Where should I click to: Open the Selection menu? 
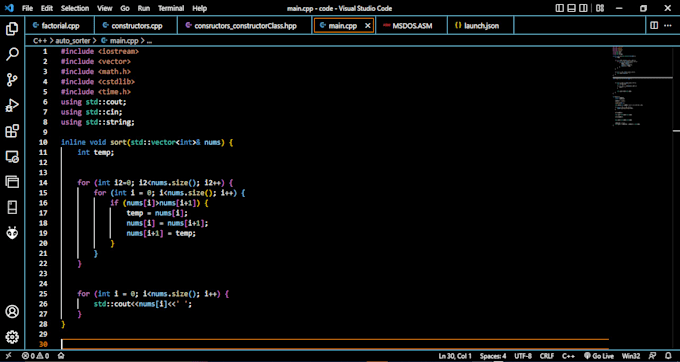75,8
